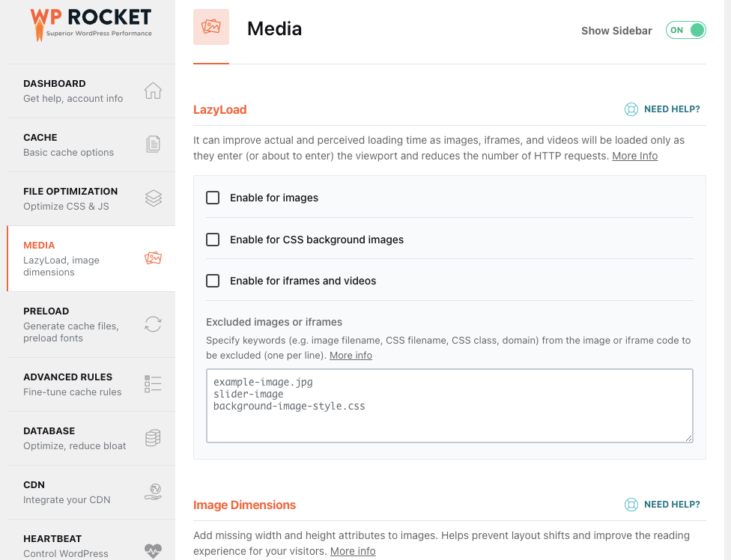The image size is (731, 560).
Task: Click the LazyLoad section heading
Action: 220,110
